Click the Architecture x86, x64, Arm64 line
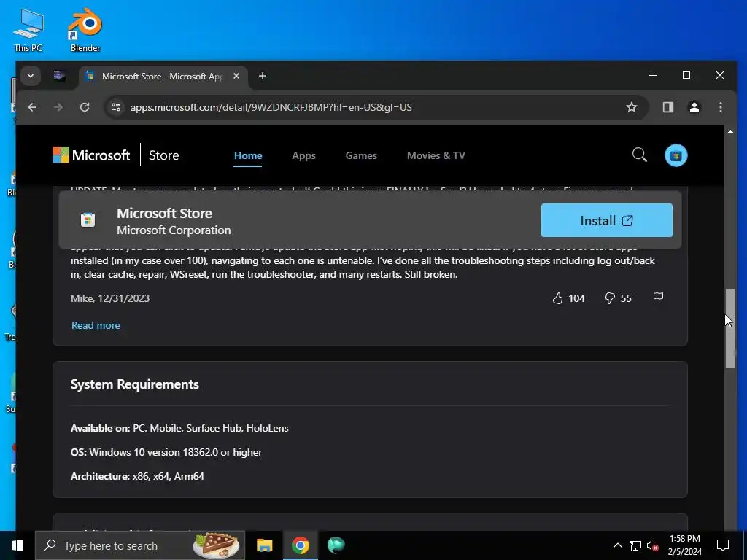The height and width of the screenshot is (560, 747). point(137,475)
